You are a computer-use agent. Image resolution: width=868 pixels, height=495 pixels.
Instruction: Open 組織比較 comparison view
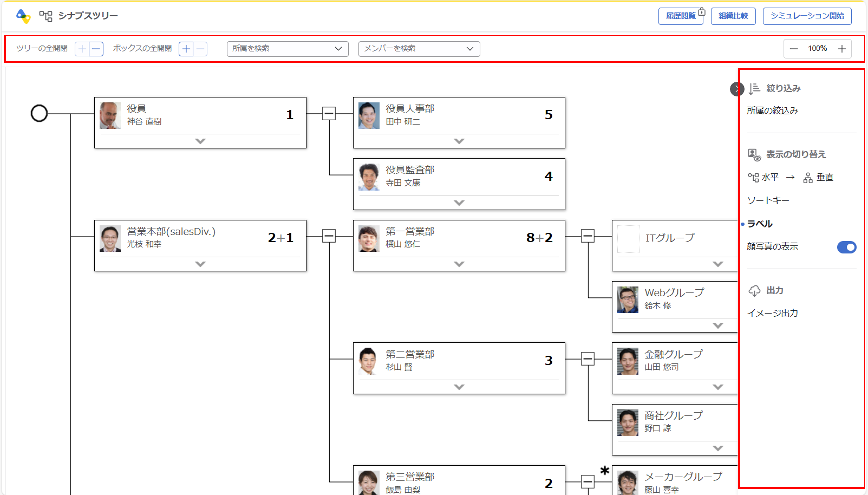tap(733, 15)
